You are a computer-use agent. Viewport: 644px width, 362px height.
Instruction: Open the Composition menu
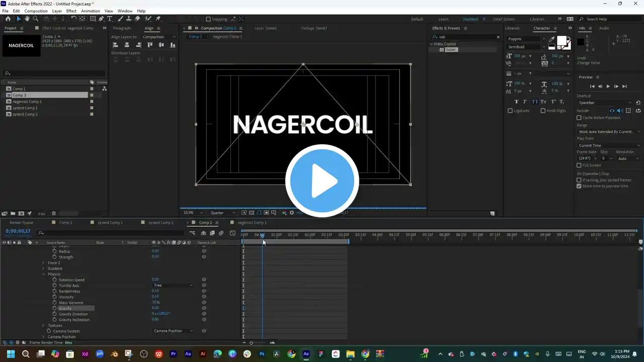point(36,11)
